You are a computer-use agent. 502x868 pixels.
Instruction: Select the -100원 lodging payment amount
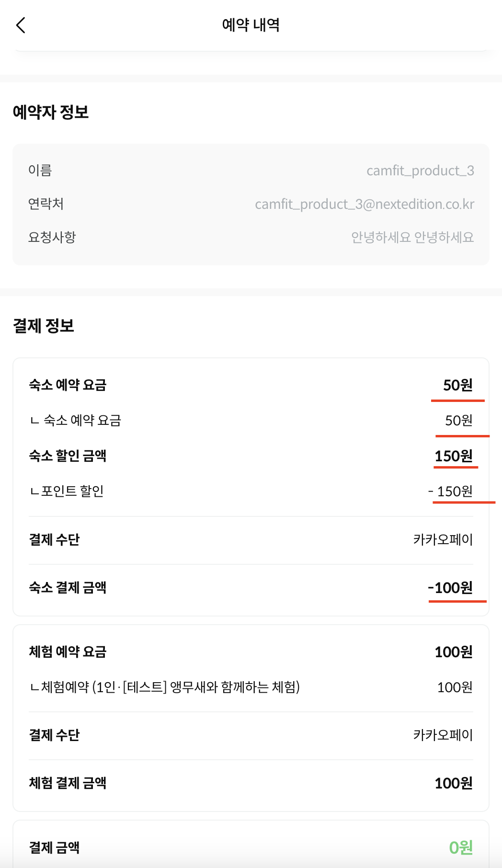[x=450, y=587]
